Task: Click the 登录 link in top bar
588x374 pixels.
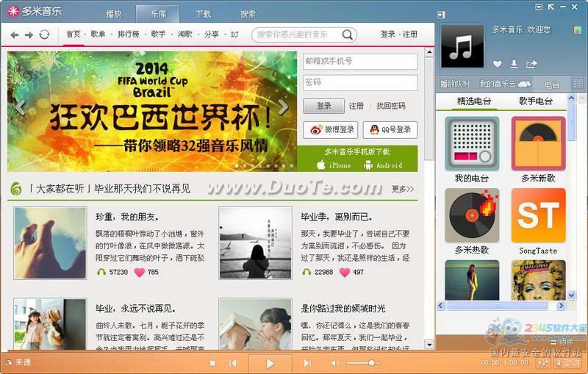Action: tap(388, 35)
